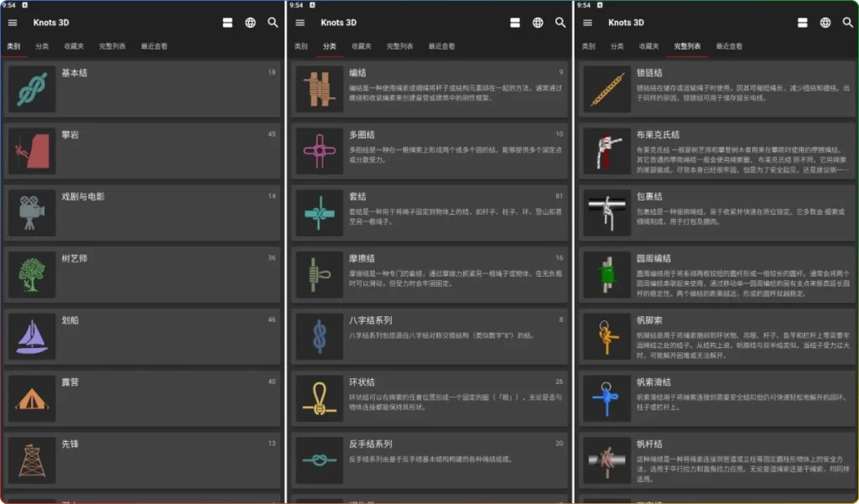The image size is (859, 504).
Task: Click the sailboat icon for 划船
Action: click(31, 335)
